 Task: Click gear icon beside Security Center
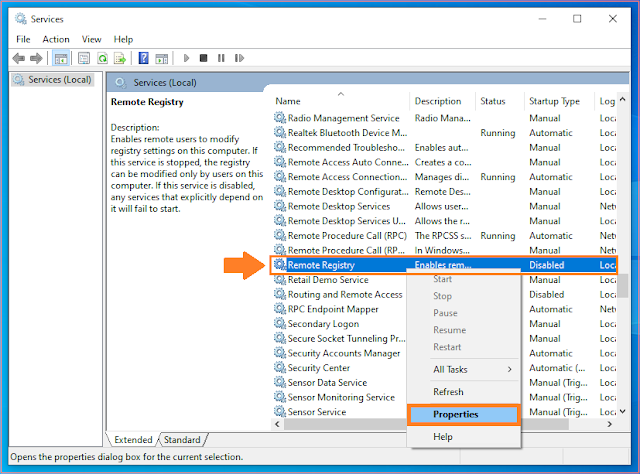pyautogui.click(x=280, y=368)
